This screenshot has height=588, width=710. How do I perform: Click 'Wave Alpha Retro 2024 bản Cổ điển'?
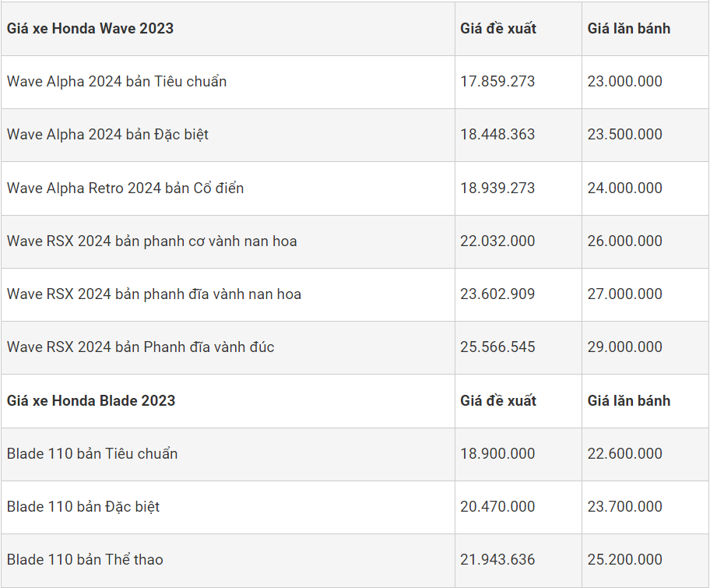pos(125,188)
